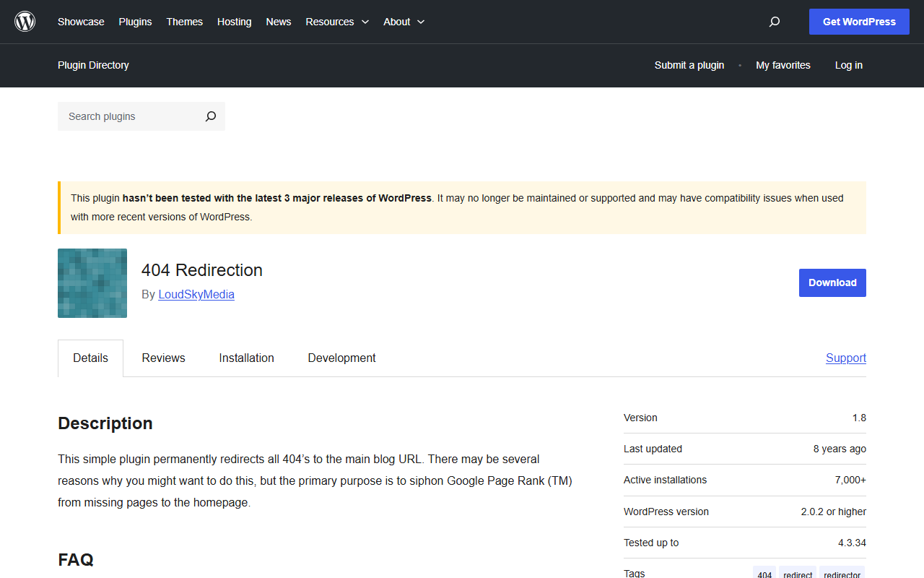Open the Showcase menu item
924x578 pixels.
81,22
